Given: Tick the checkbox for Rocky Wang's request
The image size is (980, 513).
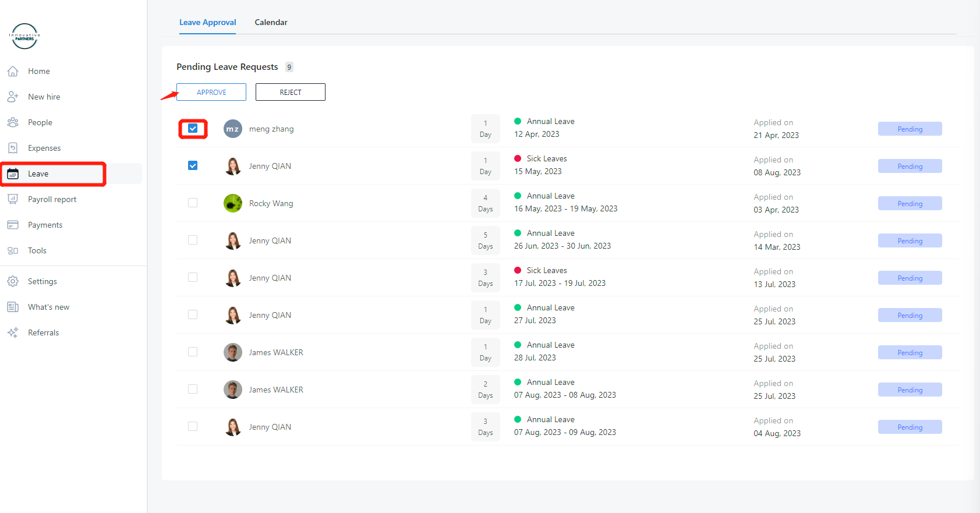Looking at the screenshot, I should point(193,203).
